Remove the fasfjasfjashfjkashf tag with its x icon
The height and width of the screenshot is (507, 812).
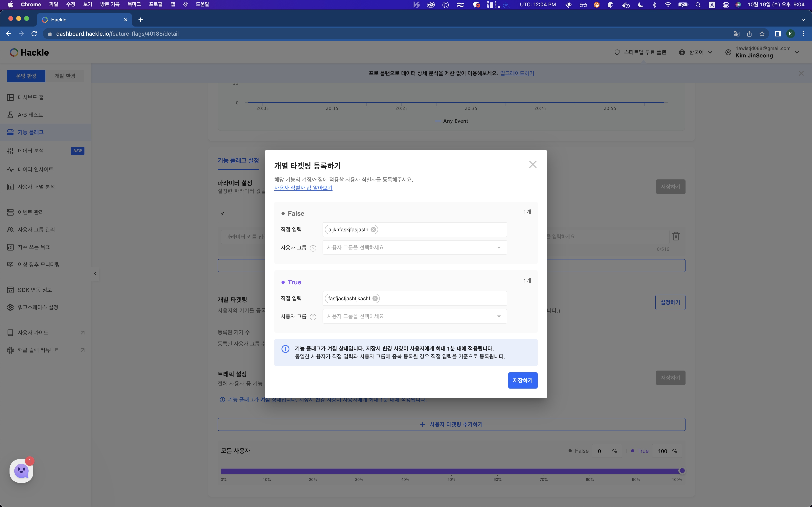pyautogui.click(x=375, y=298)
